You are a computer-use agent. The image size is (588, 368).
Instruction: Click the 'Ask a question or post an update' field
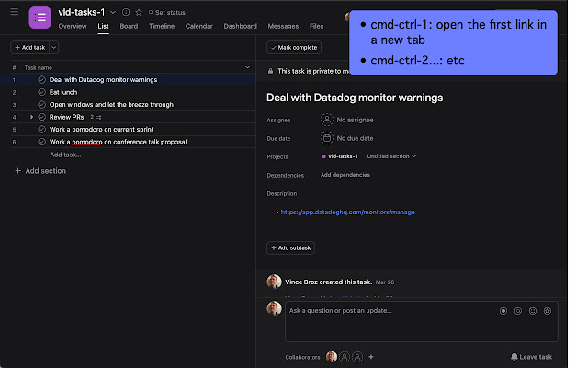(422, 321)
